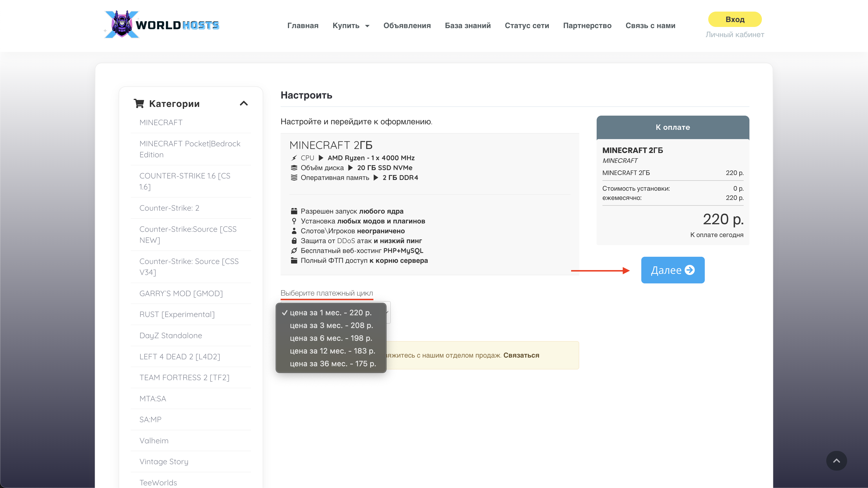Open Counter-Strike:Source [CSS NEW] category
This screenshot has width=868, height=488.
(188, 234)
